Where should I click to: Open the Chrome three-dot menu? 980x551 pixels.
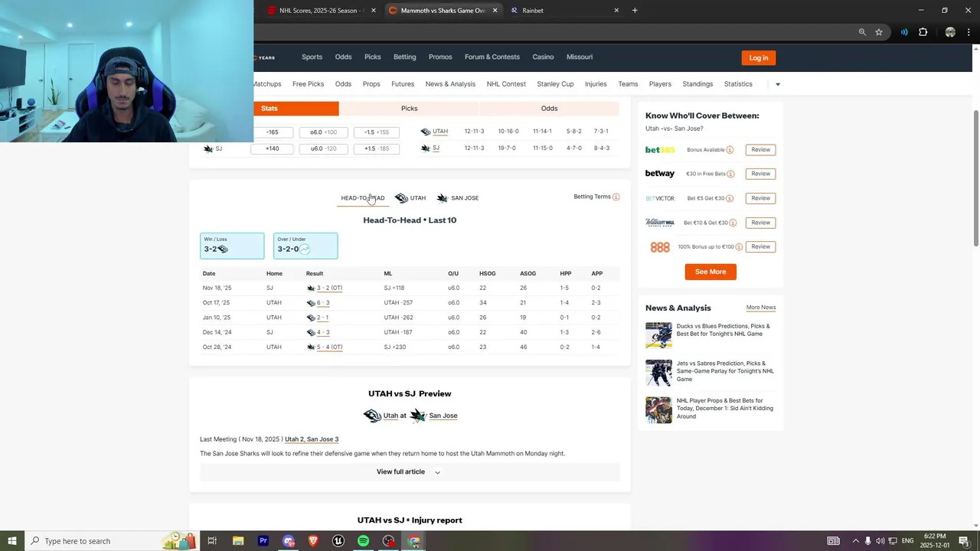[968, 32]
